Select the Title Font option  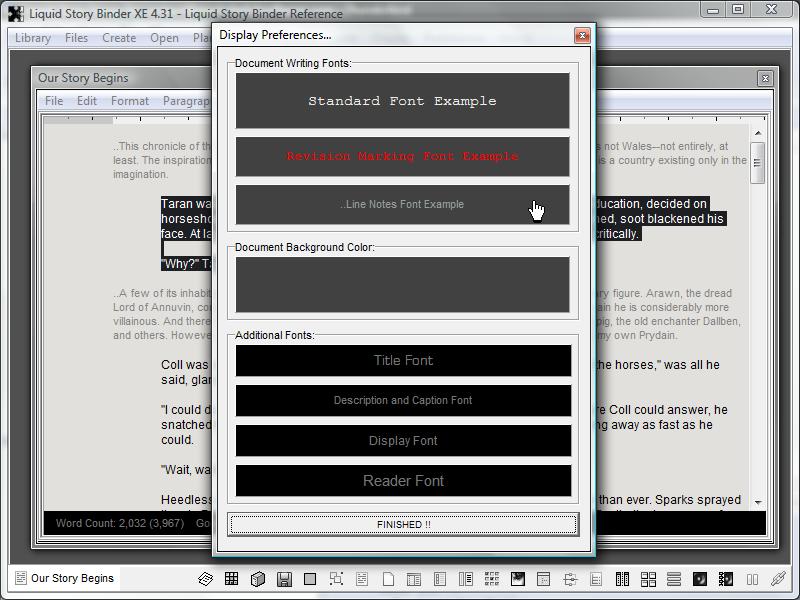pos(403,361)
